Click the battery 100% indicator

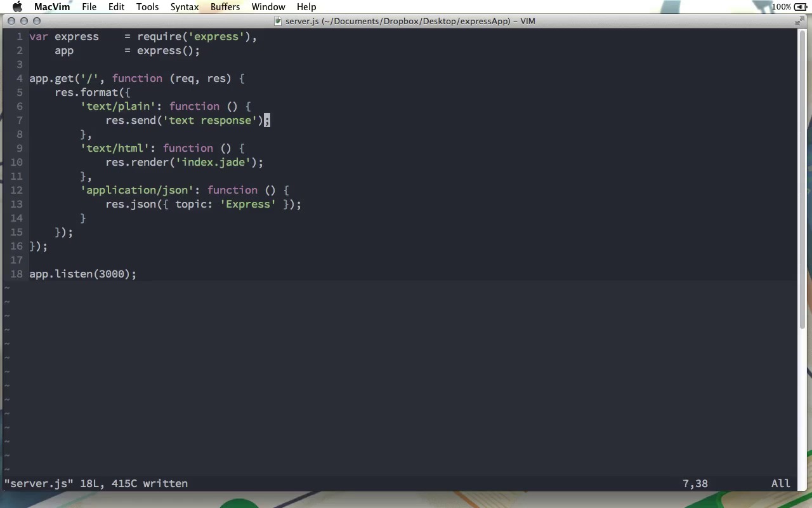[790, 7]
